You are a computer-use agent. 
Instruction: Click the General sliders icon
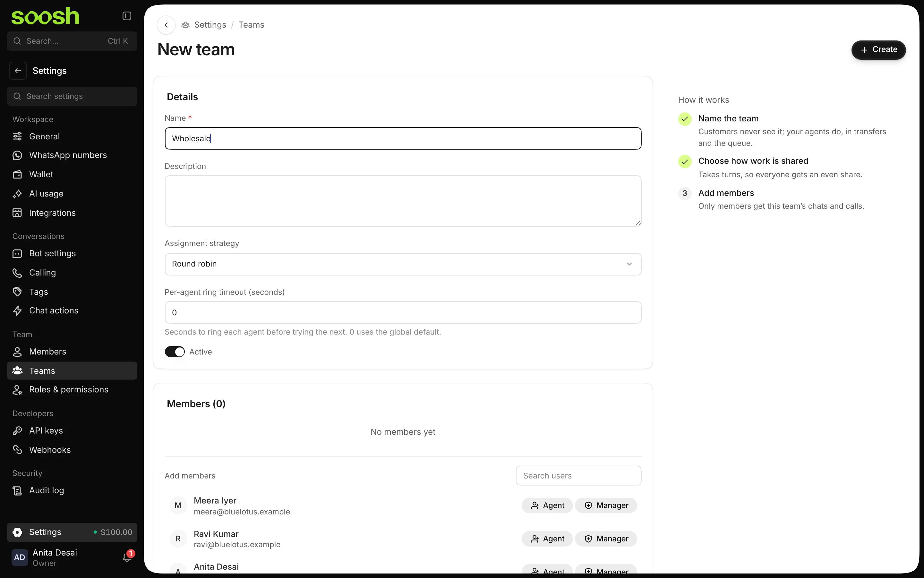pyautogui.click(x=17, y=136)
